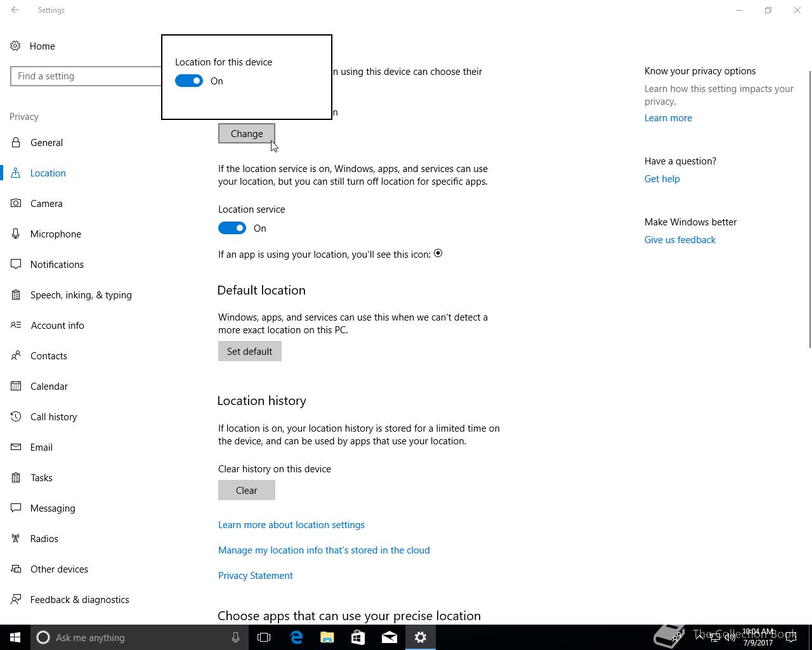Click the General lock icon

tap(16, 142)
